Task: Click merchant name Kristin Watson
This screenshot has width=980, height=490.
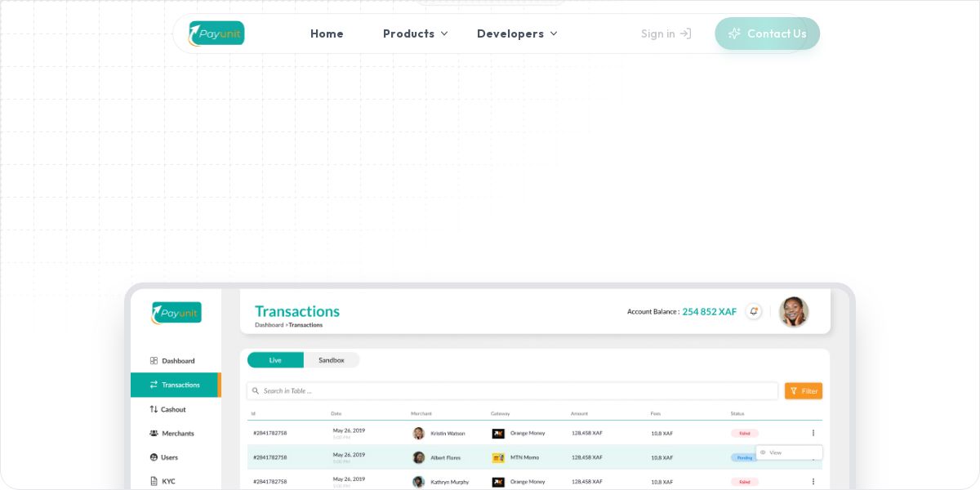Action: (x=448, y=434)
